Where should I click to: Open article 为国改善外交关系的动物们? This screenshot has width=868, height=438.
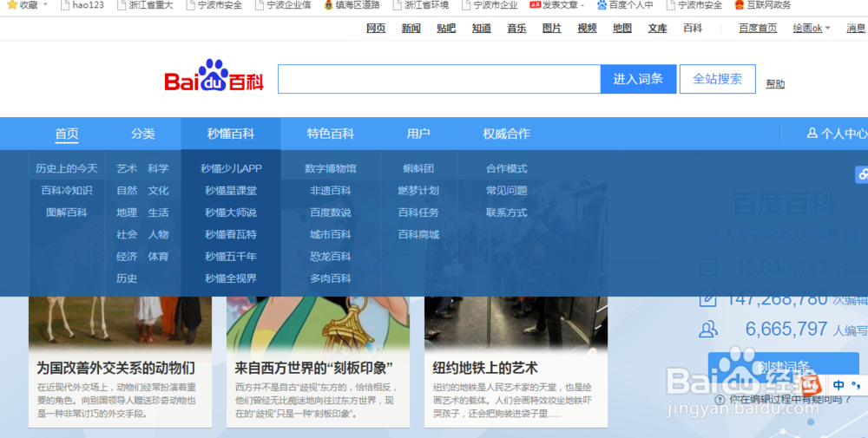[116, 368]
